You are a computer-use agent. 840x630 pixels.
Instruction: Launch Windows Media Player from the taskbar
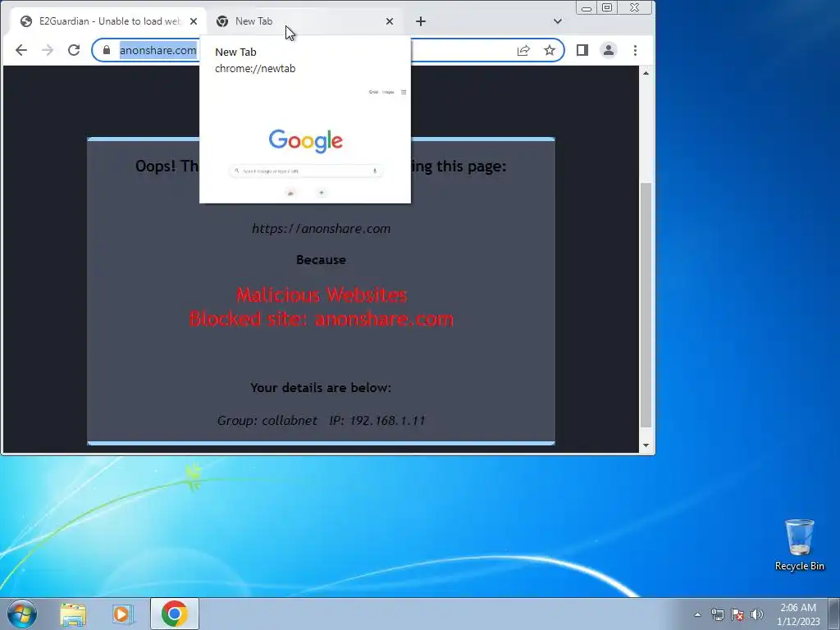coord(122,614)
